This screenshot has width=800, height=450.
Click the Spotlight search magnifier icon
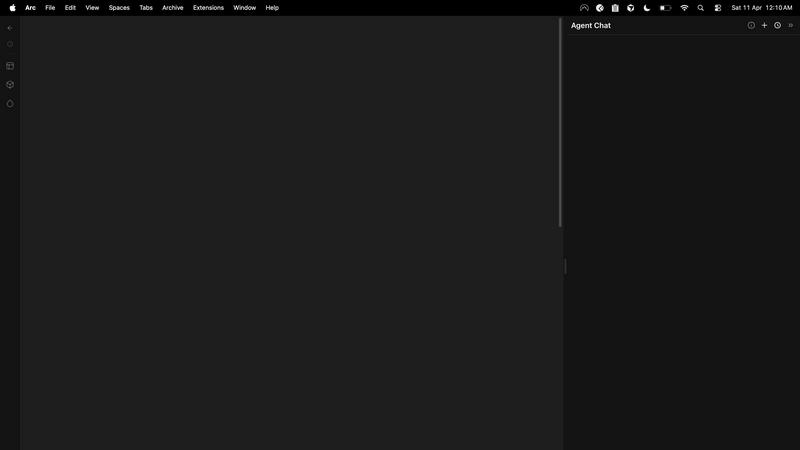[700, 8]
